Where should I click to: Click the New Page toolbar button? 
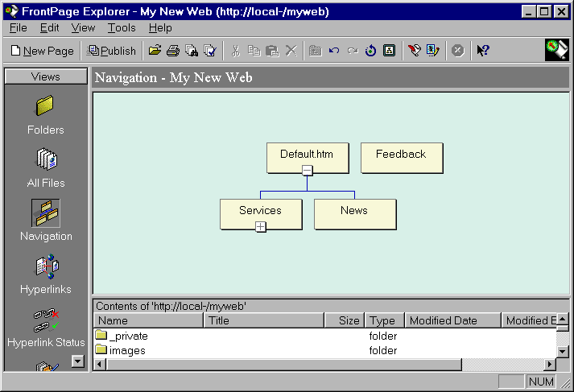click(42, 51)
